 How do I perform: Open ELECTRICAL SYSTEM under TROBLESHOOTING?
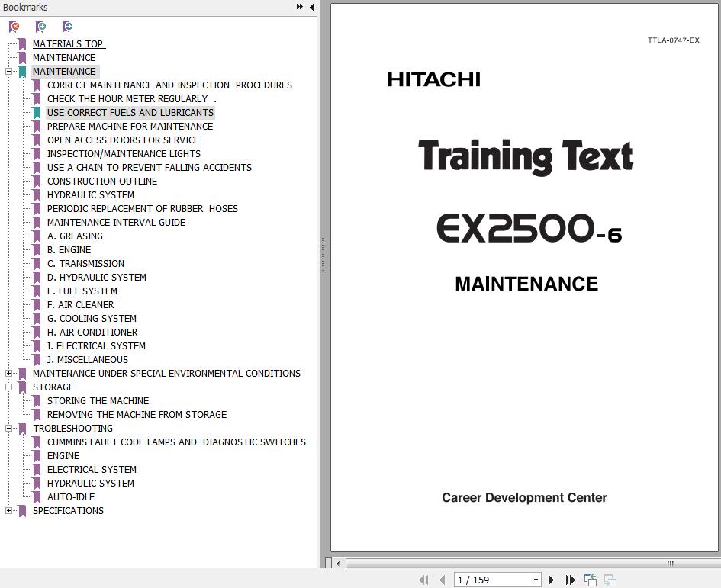point(92,469)
